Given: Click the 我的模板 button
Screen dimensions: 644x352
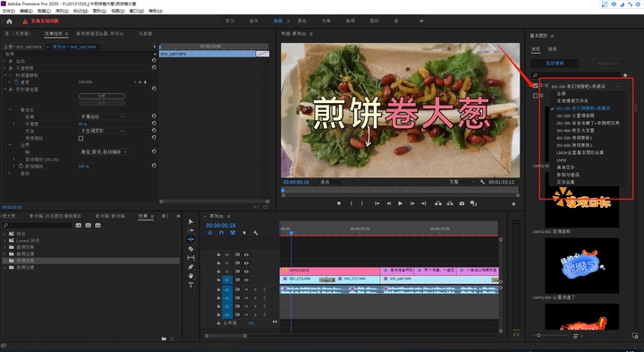Looking at the screenshot, I should click(x=555, y=64).
